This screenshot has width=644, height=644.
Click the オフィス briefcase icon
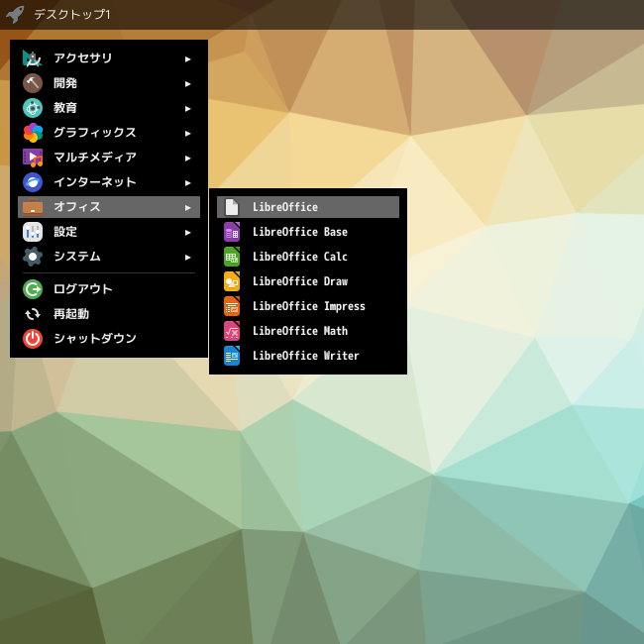click(x=33, y=207)
